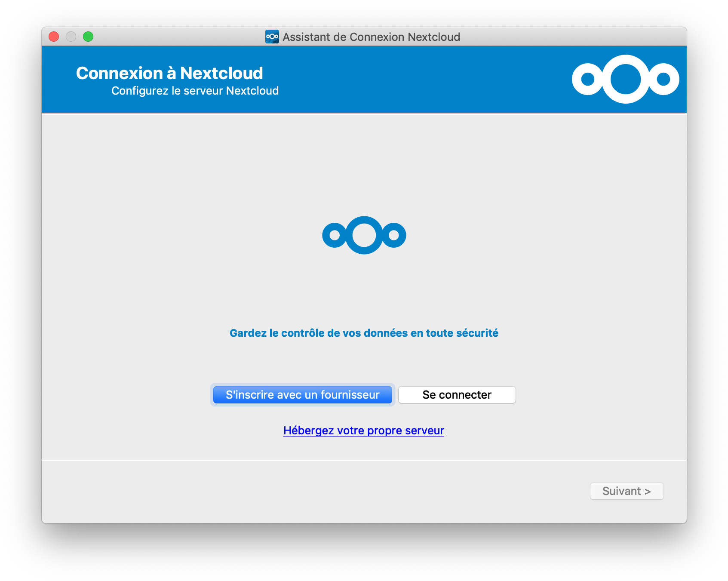Click the Se connecter button
This screenshot has width=728, height=581.
click(x=457, y=395)
